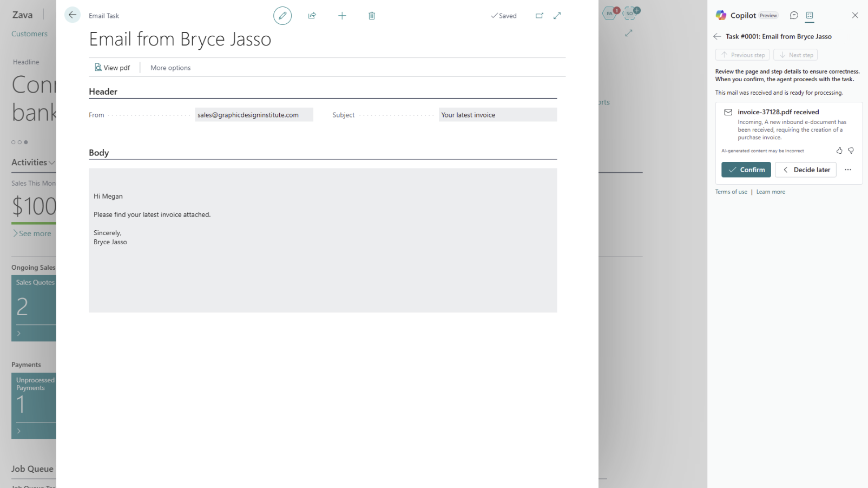Click the email body text area
868x488 pixels.
click(323, 240)
